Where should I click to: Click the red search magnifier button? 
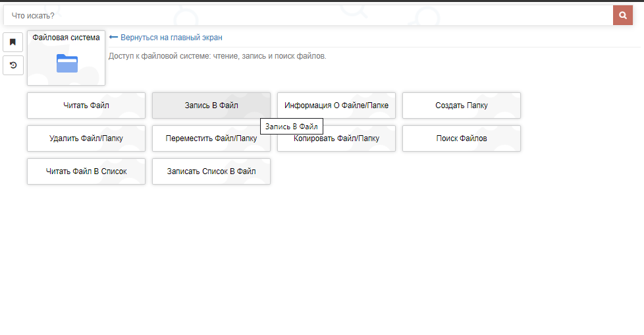(622, 15)
